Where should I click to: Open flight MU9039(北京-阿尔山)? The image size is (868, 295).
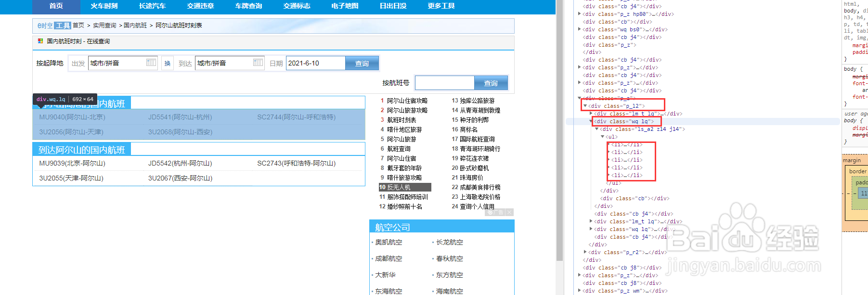[x=72, y=163]
